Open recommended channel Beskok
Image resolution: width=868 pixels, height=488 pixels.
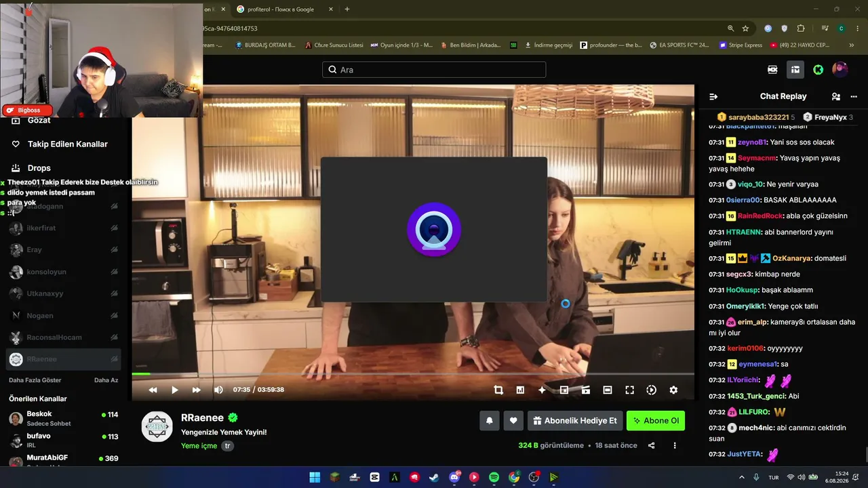pyautogui.click(x=64, y=418)
